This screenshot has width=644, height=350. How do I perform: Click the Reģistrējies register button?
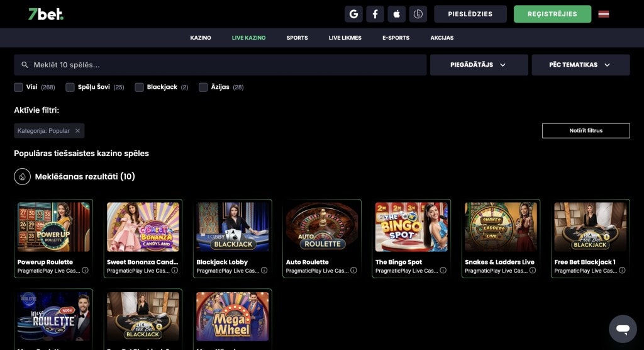click(x=552, y=14)
